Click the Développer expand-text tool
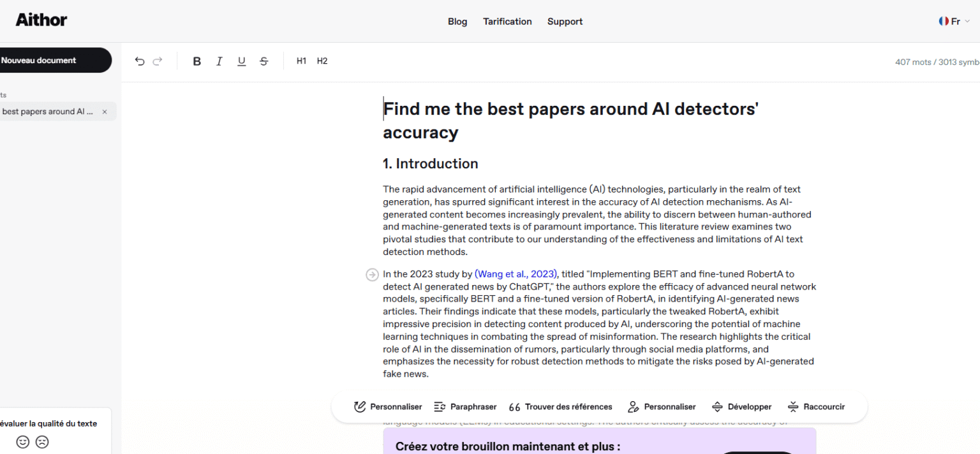The image size is (980, 454). [742, 406]
